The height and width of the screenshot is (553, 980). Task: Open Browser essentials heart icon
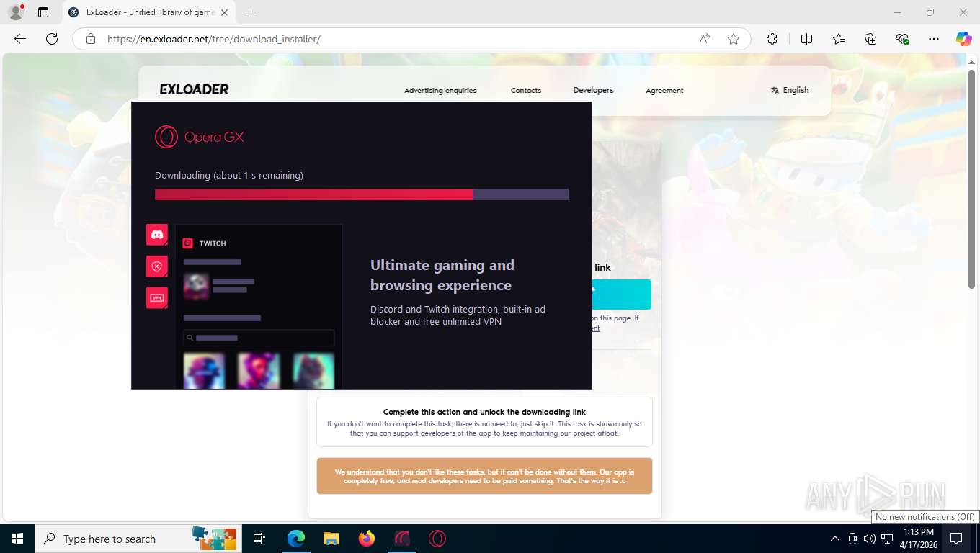[x=902, y=39]
